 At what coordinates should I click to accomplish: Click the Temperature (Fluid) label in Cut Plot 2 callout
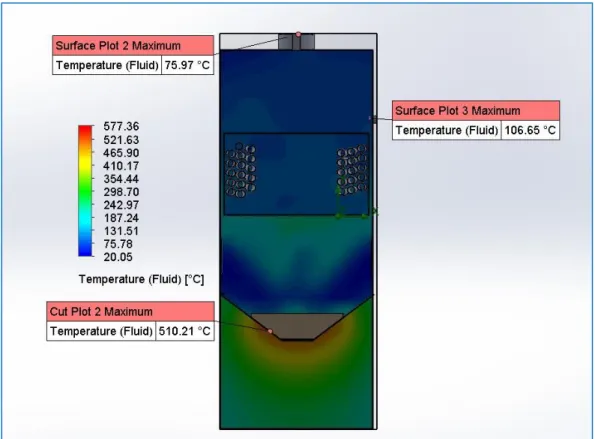tap(101, 331)
